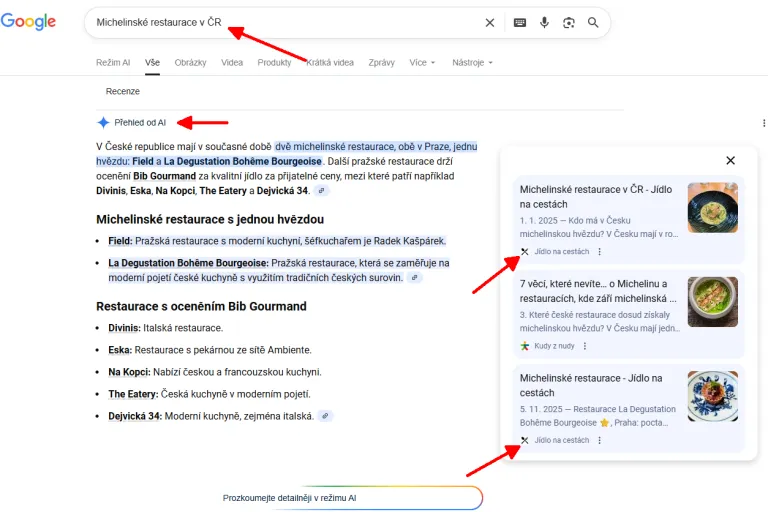
Task: Expand the Více dropdown
Action: pos(422,63)
